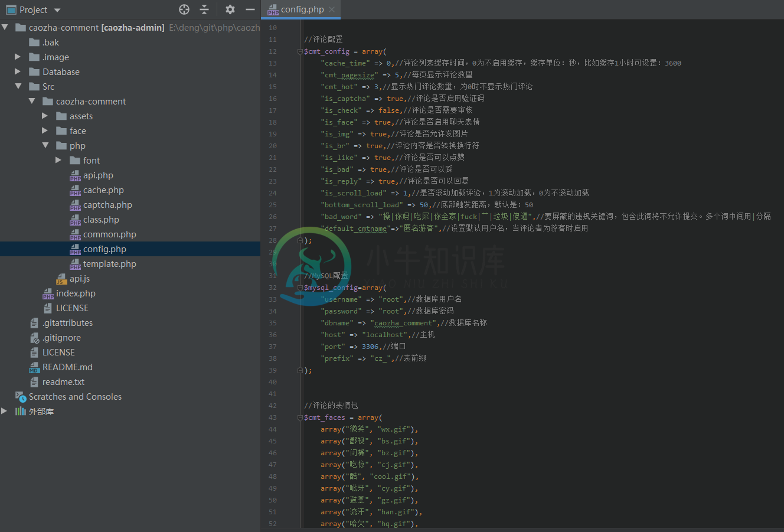The width and height of the screenshot is (784, 532).
Task: Open the Project view dropdown
Action: tap(57, 10)
